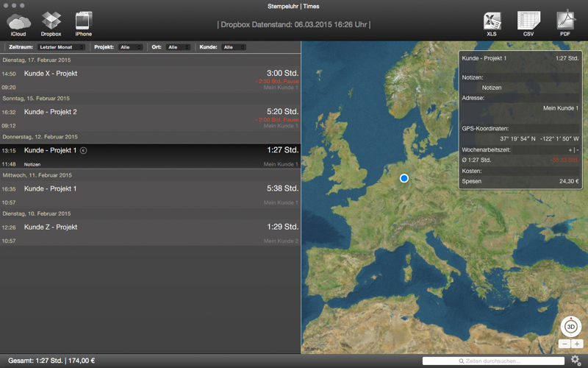
Task: Click the Zeiten durchsuchen search field
Action: pyautogui.click(x=493, y=361)
